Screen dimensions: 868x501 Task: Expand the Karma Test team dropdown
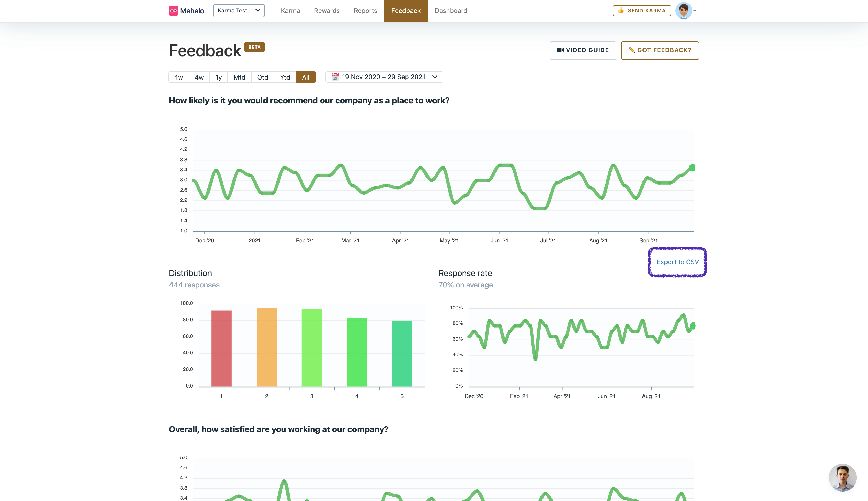pos(239,11)
